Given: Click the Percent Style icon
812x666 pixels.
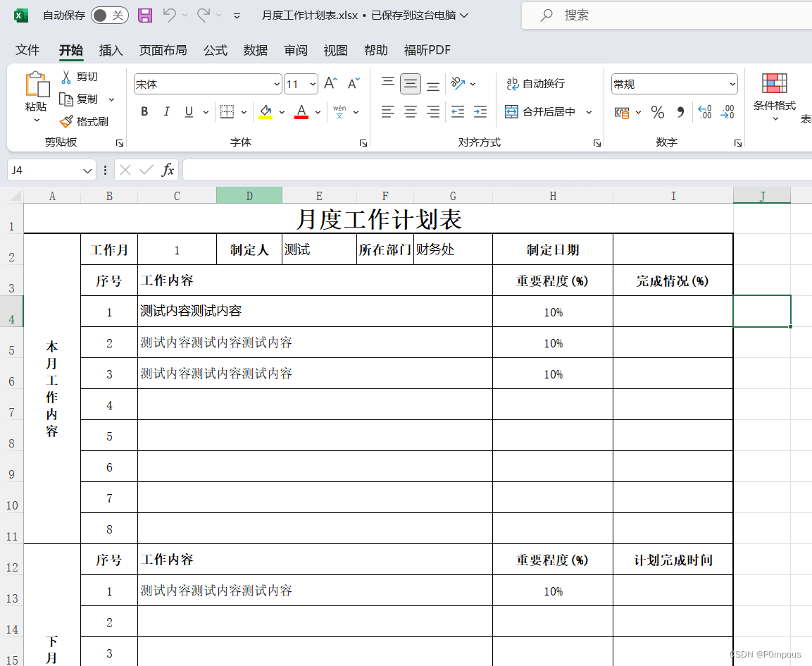Looking at the screenshot, I should click(658, 111).
